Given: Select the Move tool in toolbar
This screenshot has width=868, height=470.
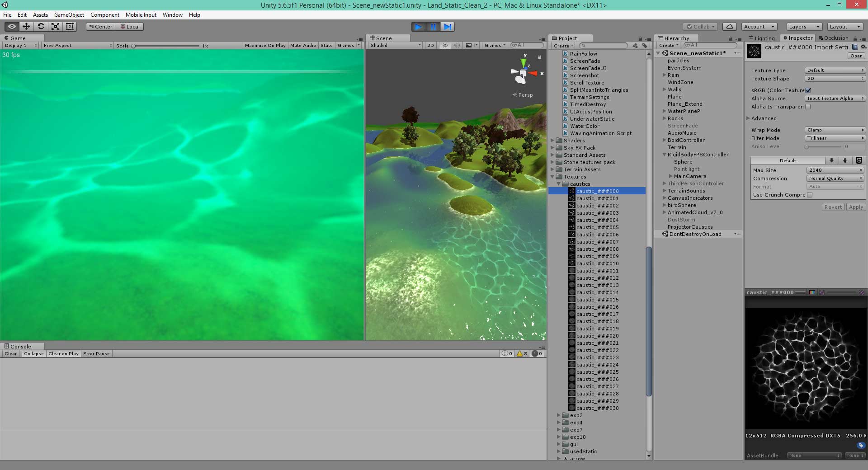Looking at the screenshot, I should pyautogui.click(x=26, y=27).
